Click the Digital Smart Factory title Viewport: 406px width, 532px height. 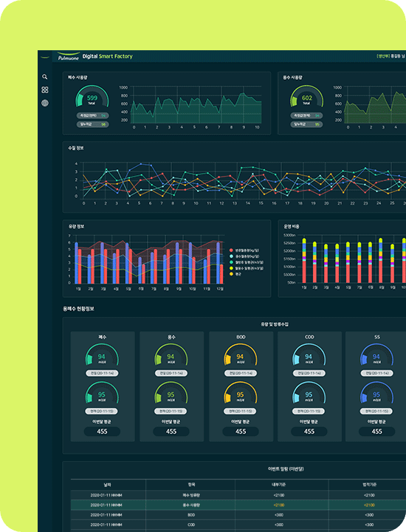(108, 56)
